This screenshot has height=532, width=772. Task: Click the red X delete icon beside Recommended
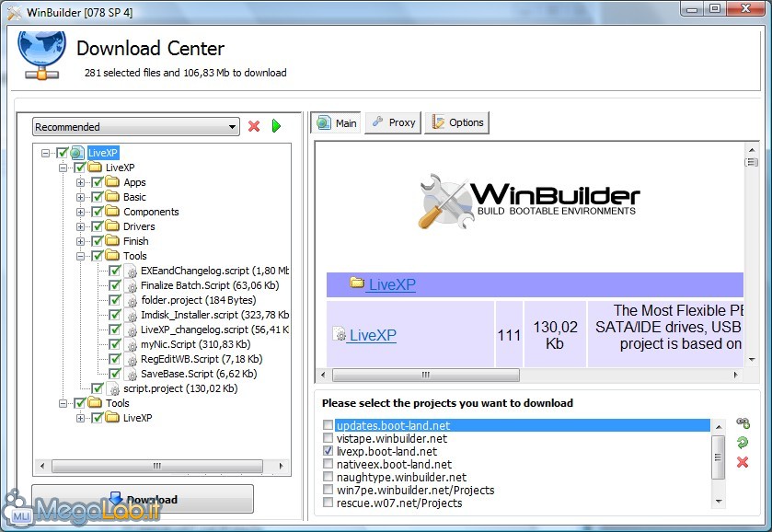[254, 126]
